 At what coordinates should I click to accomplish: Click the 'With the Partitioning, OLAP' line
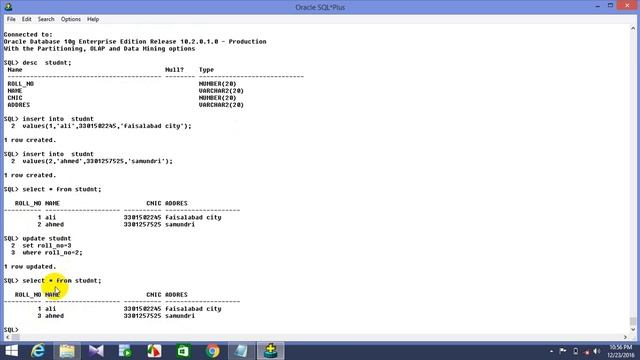click(99, 48)
